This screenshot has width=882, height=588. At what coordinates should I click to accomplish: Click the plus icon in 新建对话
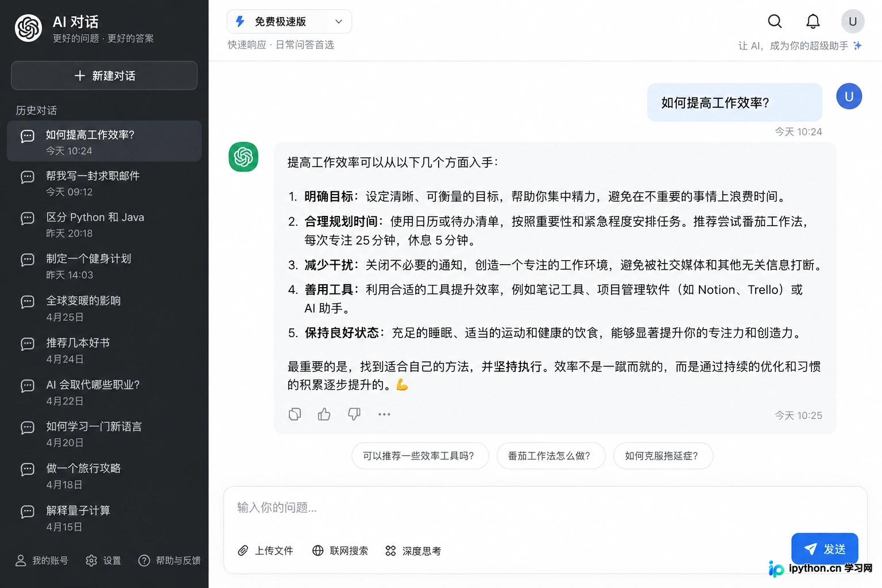coord(80,76)
